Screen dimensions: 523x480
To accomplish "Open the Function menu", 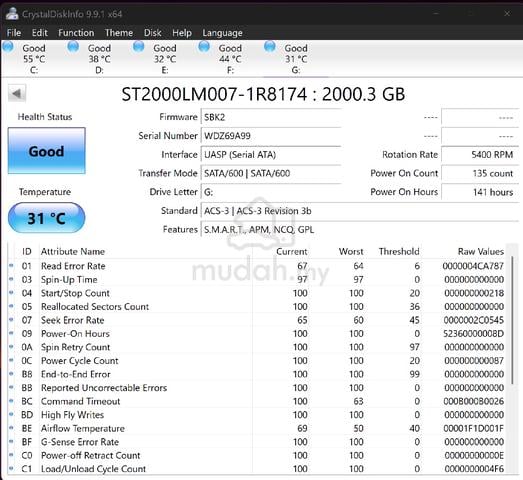I will [76, 33].
